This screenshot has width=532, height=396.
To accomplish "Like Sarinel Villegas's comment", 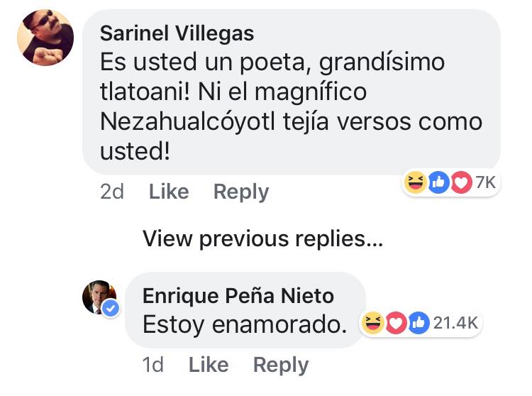I will [x=169, y=192].
